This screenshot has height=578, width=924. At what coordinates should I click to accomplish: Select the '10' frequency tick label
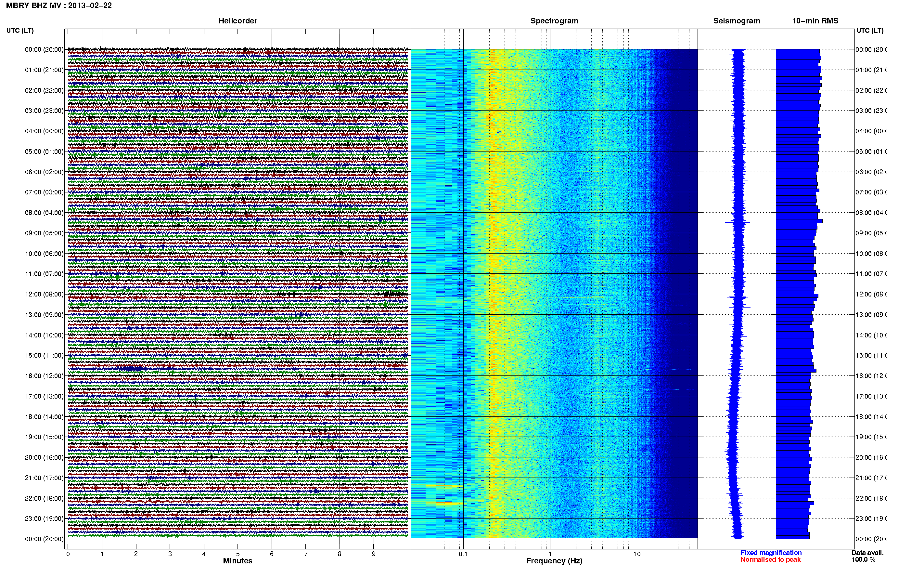coord(636,554)
